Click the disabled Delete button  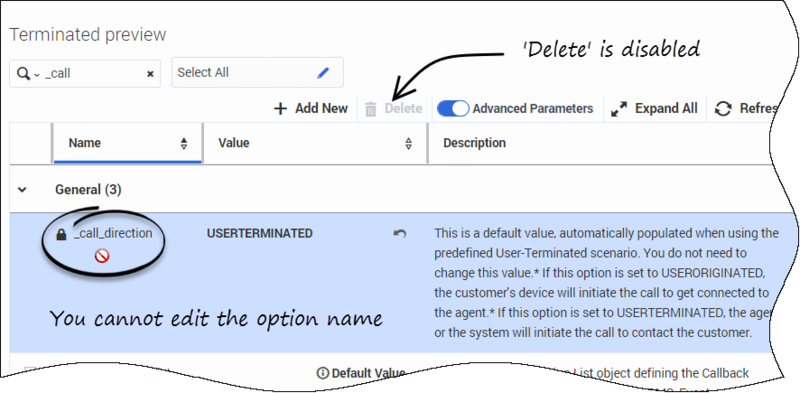394,109
